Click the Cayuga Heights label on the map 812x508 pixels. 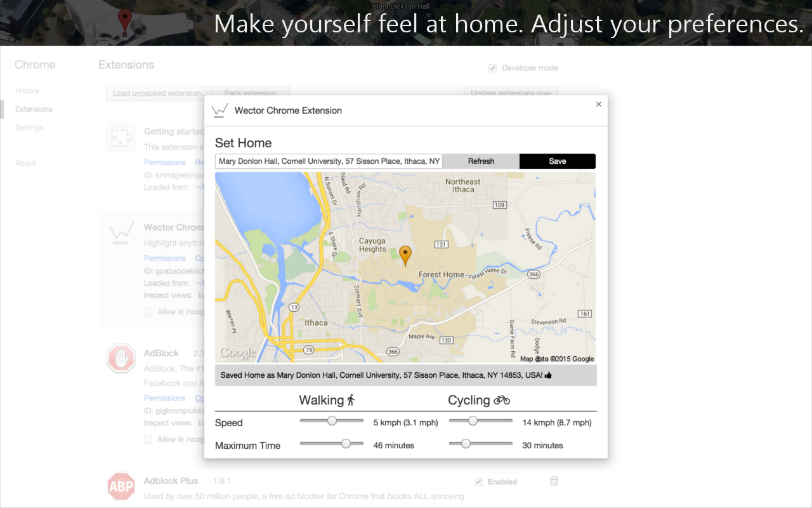click(372, 245)
